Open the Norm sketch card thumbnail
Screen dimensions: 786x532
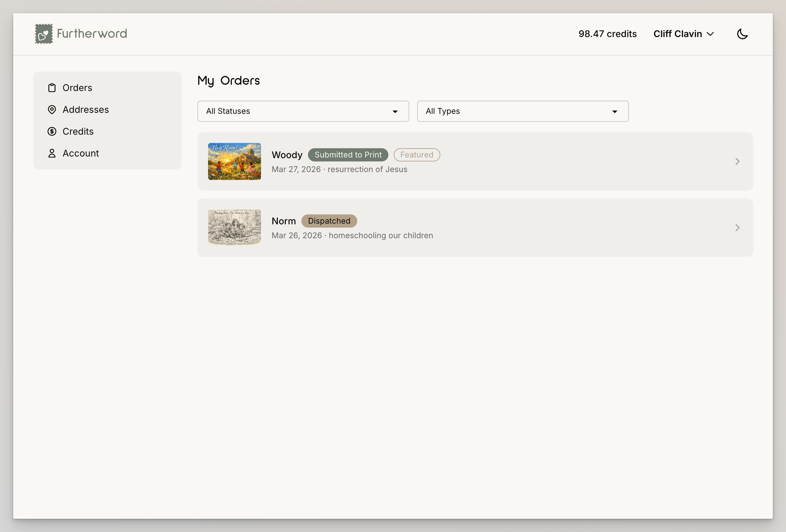point(235,228)
